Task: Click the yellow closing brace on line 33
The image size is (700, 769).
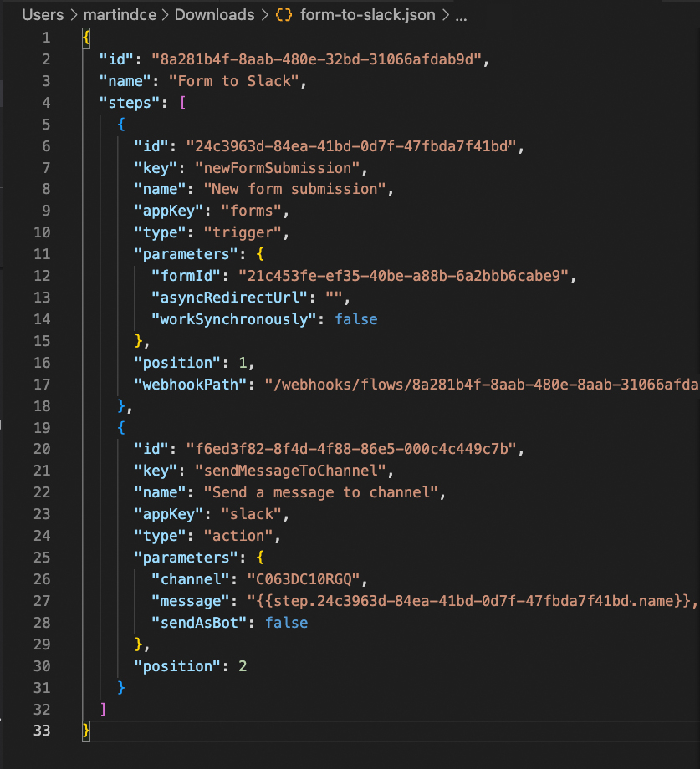Action: coord(84,730)
